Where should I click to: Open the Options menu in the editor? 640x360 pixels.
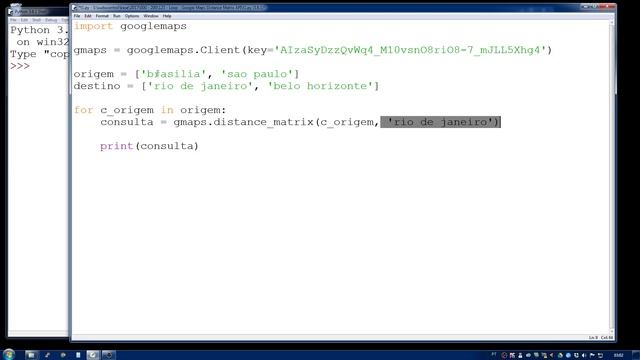(x=132, y=16)
